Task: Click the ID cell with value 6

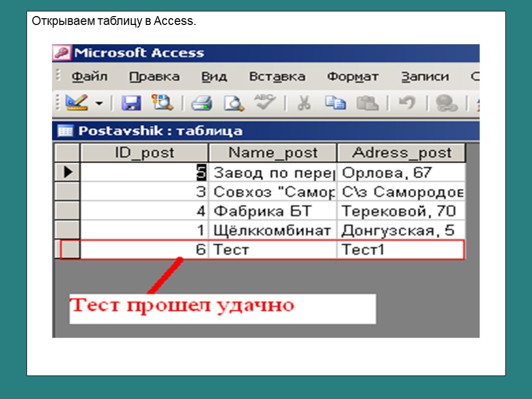Action: coord(144,249)
